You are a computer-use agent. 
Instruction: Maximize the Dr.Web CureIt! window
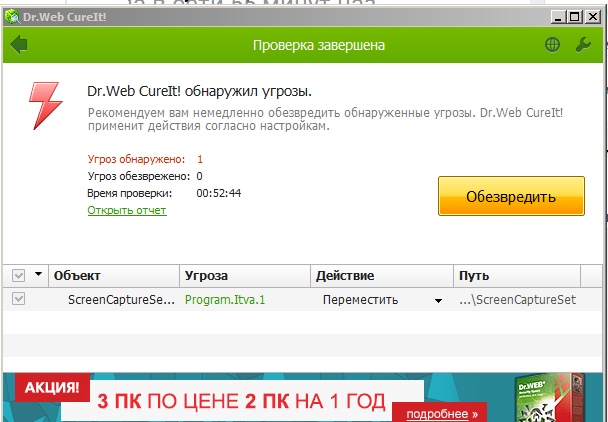(x=575, y=17)
